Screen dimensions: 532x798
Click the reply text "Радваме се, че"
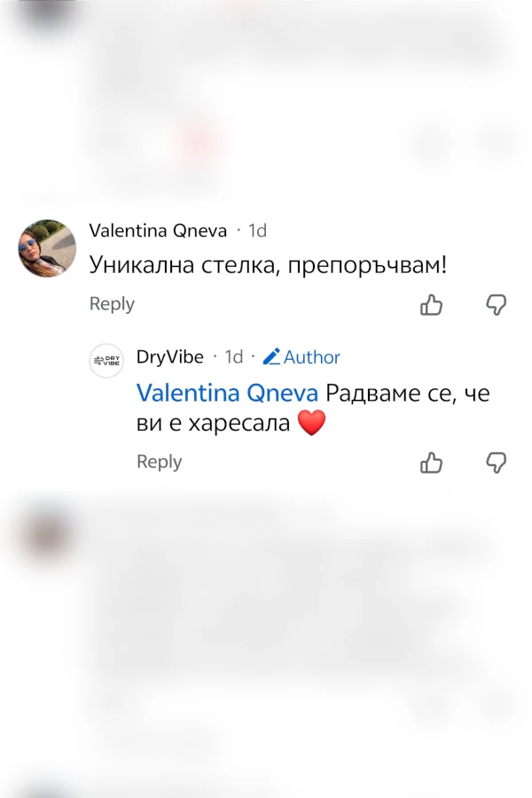(x=408, y=392)
